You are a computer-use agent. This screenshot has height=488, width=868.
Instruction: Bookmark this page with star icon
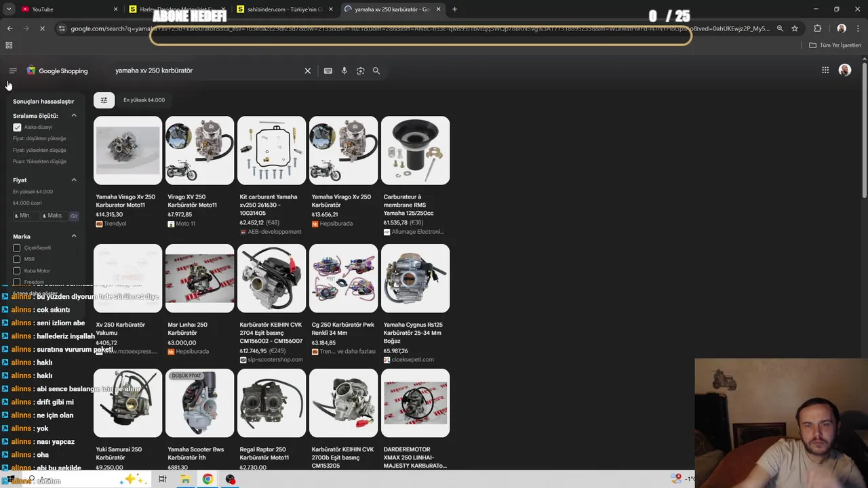795,28
